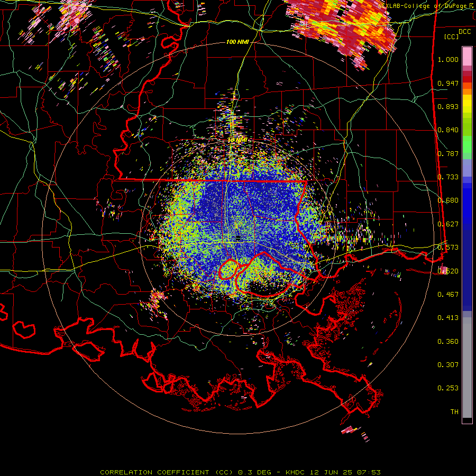Image resolution: width=476 pixels, height=476 pixels.
Task: Click the 0.627 value on the color scale
Action: pyautogui.click(x=448, y=224)
